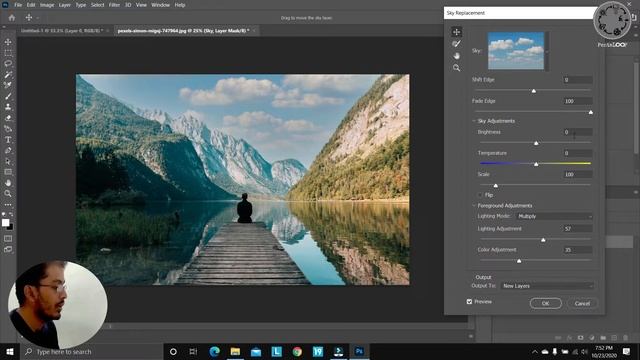This screenshot has width=640, height=360.
Task: Open the Edit Toolbar three-dots menu
Action: coord(8,204)
